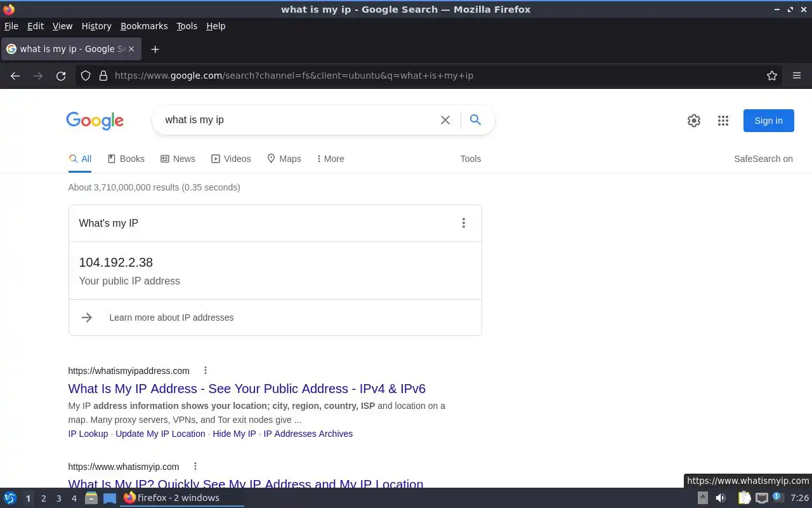Viewport: 812px width, 508px height.
Task: Show desktop from taskbar icon
Action: (110, 498)
